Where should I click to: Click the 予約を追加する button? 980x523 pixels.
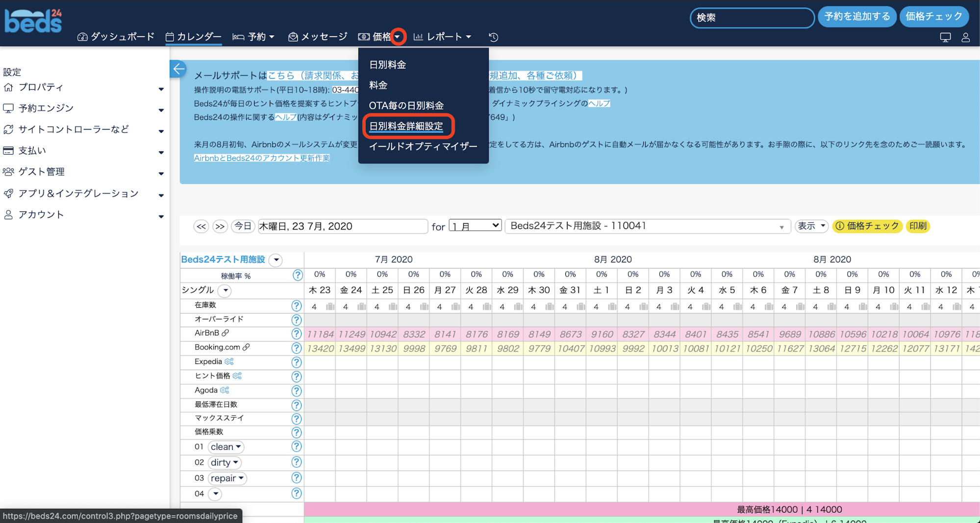tap(856, 17)
